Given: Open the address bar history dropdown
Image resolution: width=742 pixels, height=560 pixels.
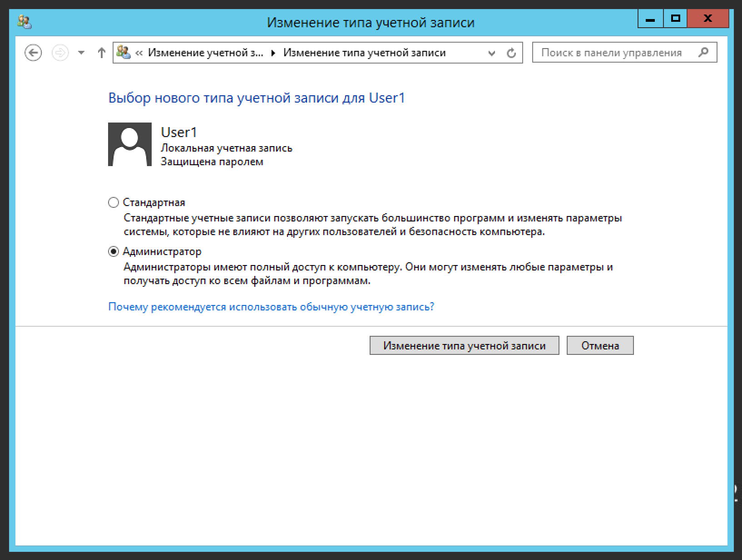Looking at the screenshot, I should coord(491,53).
